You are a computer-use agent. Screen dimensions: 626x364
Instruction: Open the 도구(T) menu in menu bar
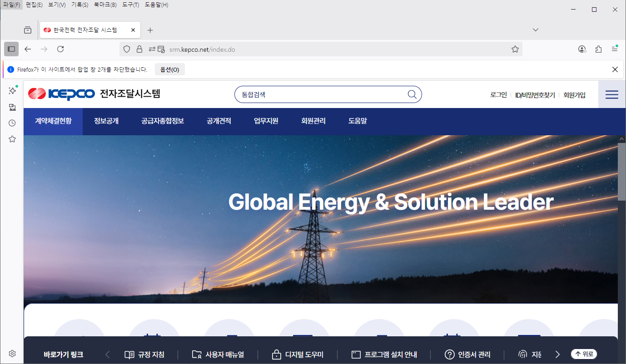(130, 5)
